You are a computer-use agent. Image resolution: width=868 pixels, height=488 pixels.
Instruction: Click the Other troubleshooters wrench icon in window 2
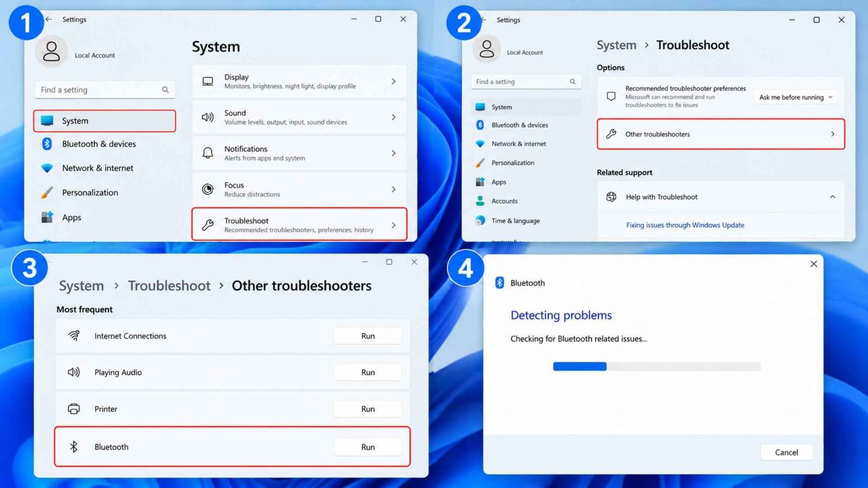click(611, 134)
